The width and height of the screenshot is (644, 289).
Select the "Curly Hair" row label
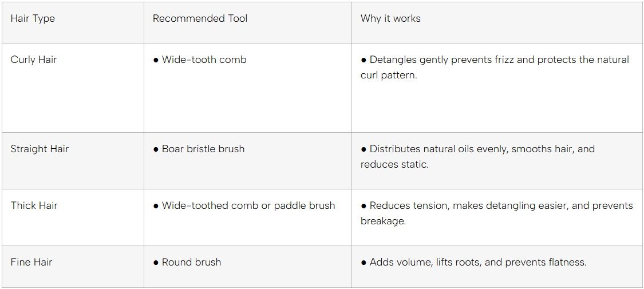(34, 60)
